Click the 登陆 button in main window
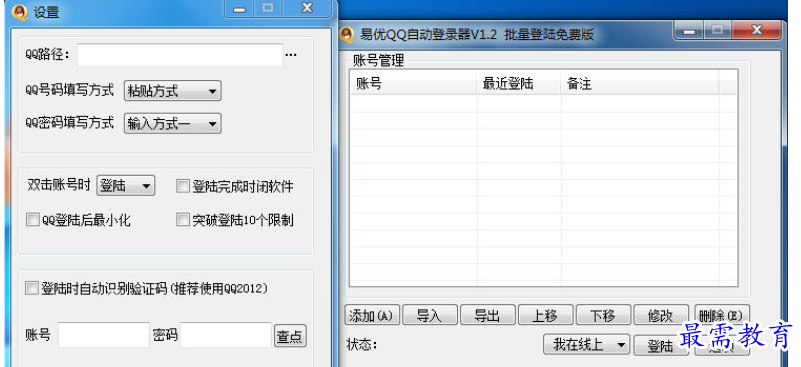This screenshot has width=801, height=367. pyautogui.click(x=660, y=346)
